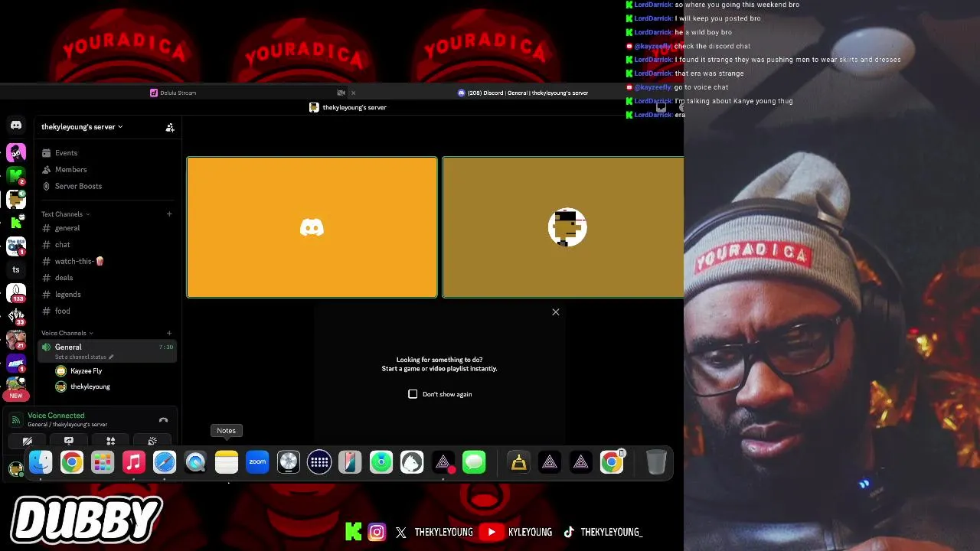This screenshot has height=551, width=980.
Task: Open Server Boosts entry
Action: [78, 186]
